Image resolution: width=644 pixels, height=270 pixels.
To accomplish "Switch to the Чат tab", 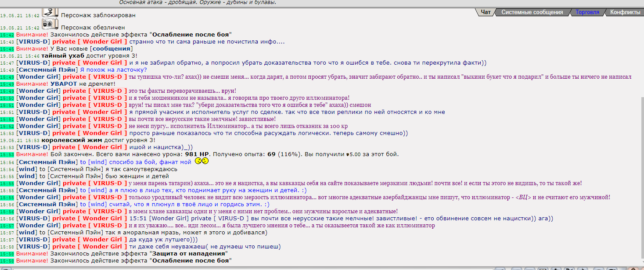I will (486, 12).
